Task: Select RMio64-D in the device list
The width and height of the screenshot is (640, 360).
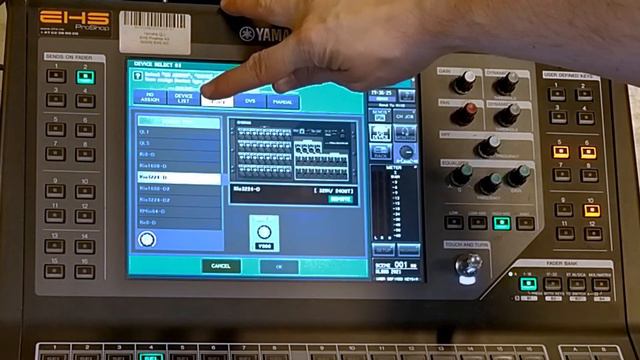Action: click(x=180, y=211)
